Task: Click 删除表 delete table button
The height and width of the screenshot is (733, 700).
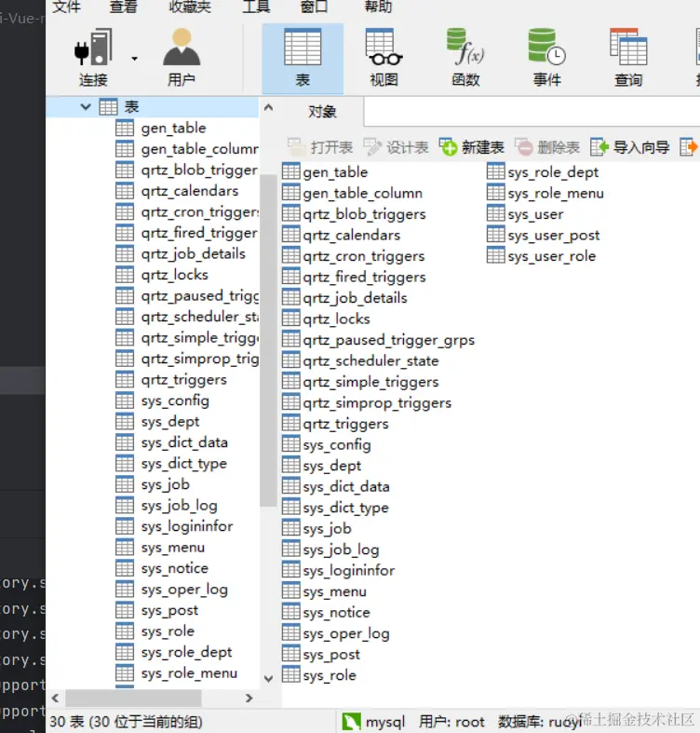Action: (x=547, y=147)
